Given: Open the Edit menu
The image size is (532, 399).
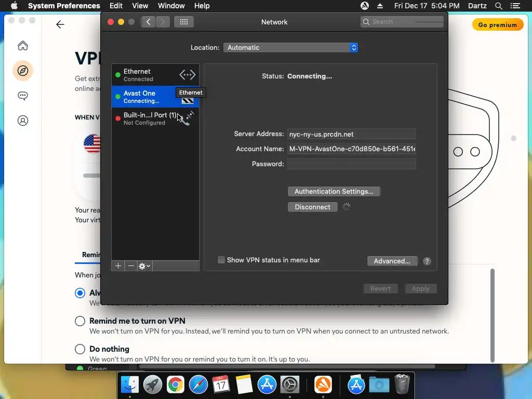Looking at the screenshot, I should 116,6.
